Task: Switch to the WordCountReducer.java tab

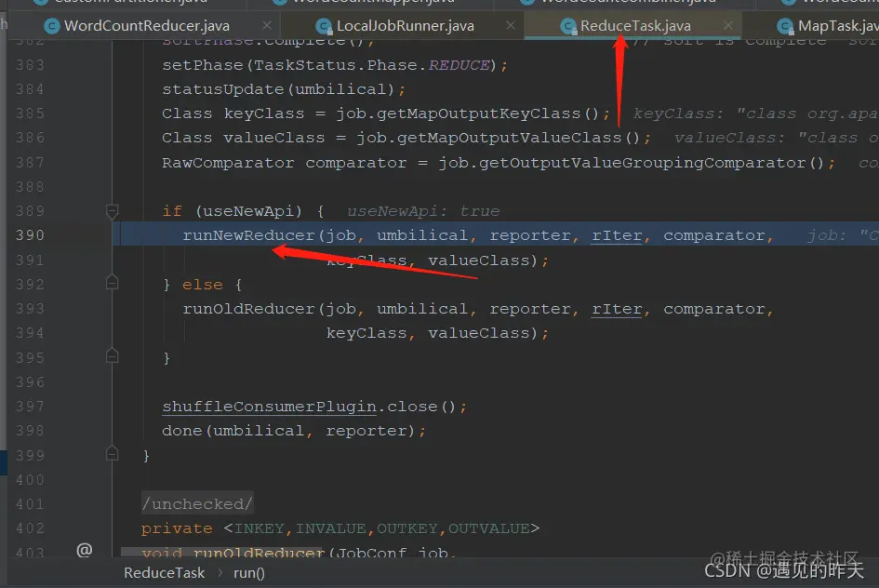Action: coord(146,26)
